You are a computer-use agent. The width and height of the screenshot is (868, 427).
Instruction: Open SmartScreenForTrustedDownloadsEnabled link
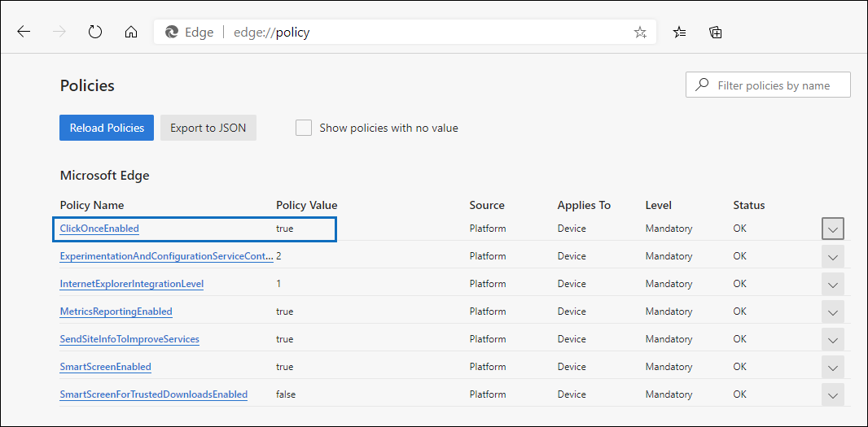pos(154,394)
